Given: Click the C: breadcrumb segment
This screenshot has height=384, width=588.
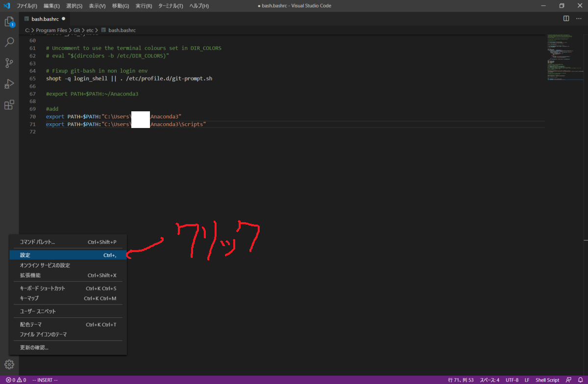Looking at the screenshot, I should point(27,30).
